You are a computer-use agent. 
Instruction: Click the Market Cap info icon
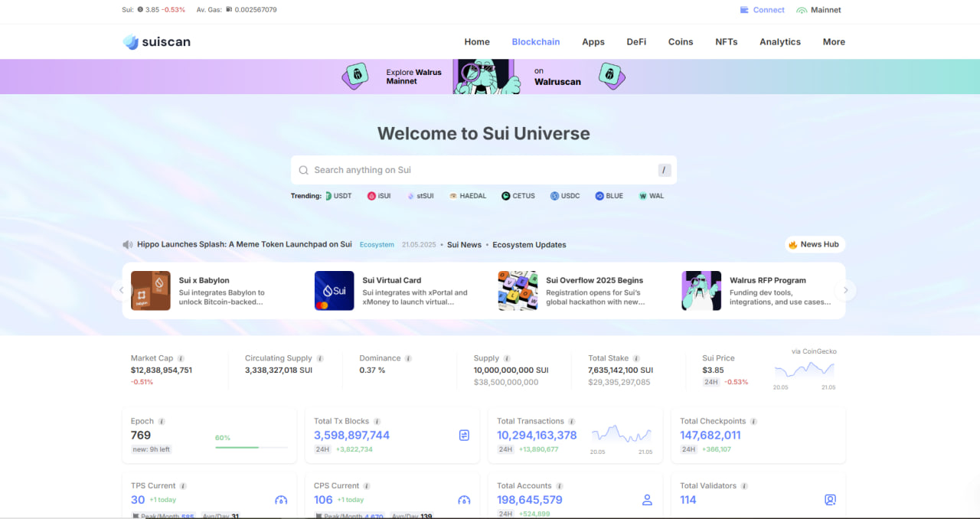181,358
